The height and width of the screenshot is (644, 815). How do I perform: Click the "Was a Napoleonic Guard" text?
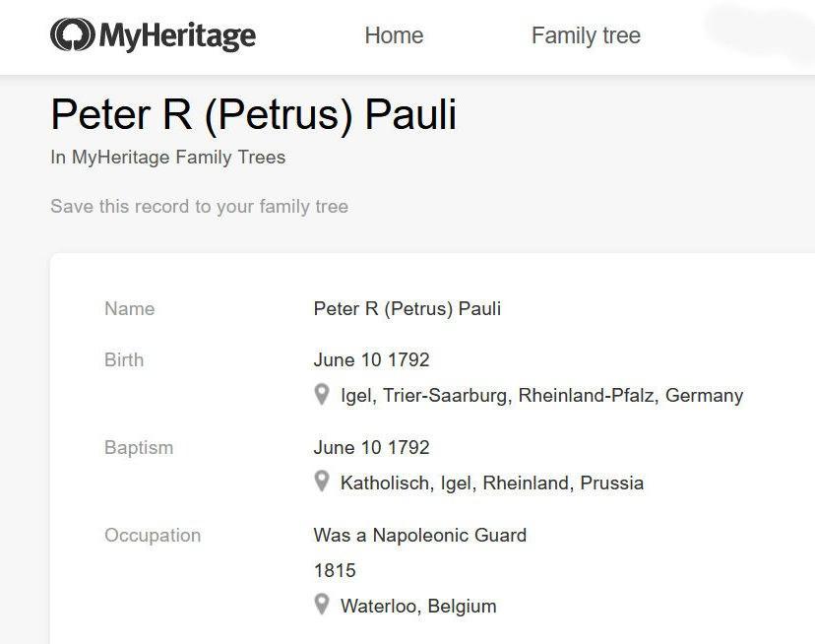tap(419, 536)
